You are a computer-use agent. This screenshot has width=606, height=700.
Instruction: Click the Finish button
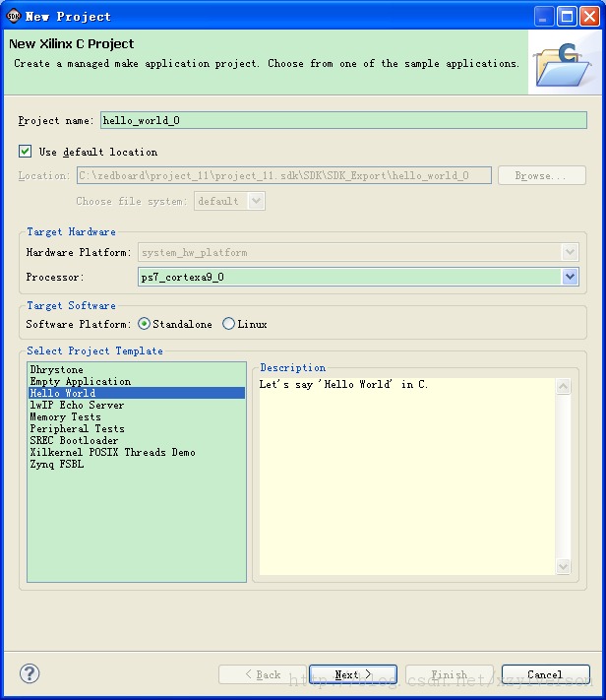pos(449,674)
